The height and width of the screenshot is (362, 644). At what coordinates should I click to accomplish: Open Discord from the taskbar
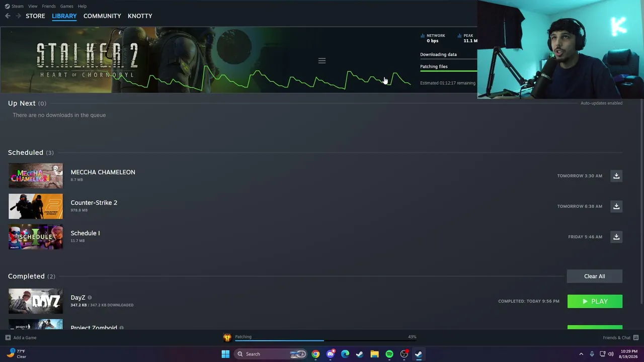(x=330, y=354)
